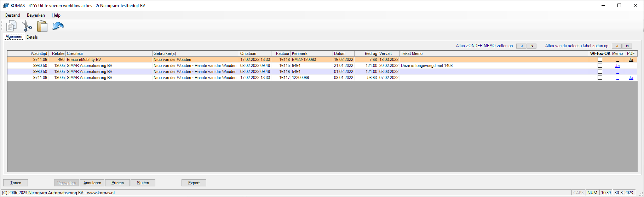
Task: Open the Help menu
Action: (x=56, y=15)
